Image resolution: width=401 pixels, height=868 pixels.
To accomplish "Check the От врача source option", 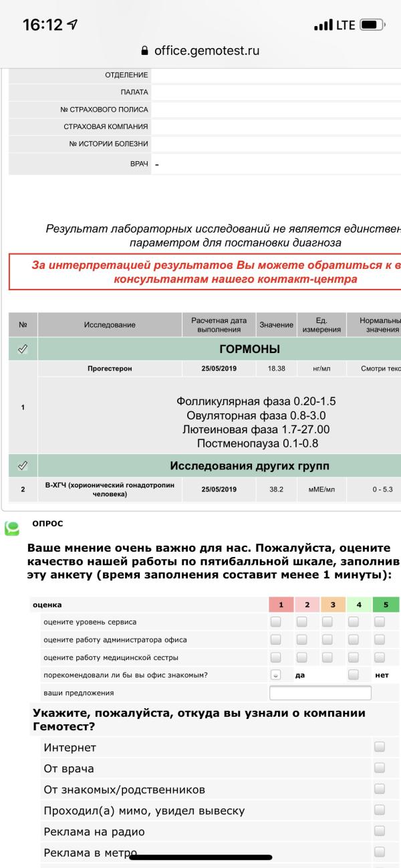I will (x=380, y=768).
